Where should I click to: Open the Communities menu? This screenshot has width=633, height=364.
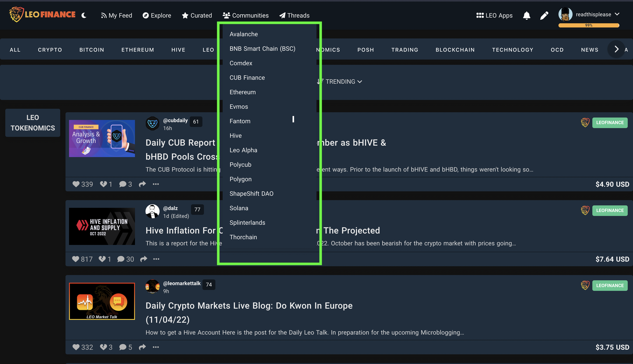[x=246, y=15]
